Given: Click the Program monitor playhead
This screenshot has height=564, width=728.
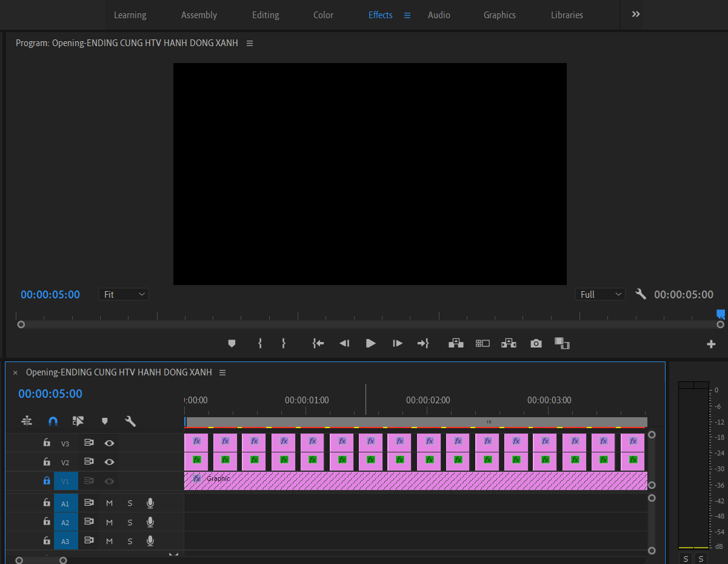Looking at the screenshot, I should (721, 314).
